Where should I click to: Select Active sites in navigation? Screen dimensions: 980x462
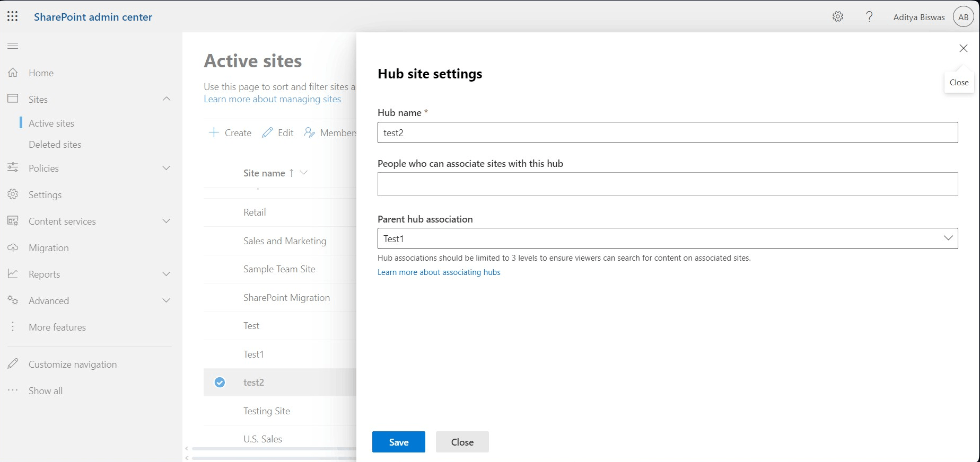click(51, 123)
